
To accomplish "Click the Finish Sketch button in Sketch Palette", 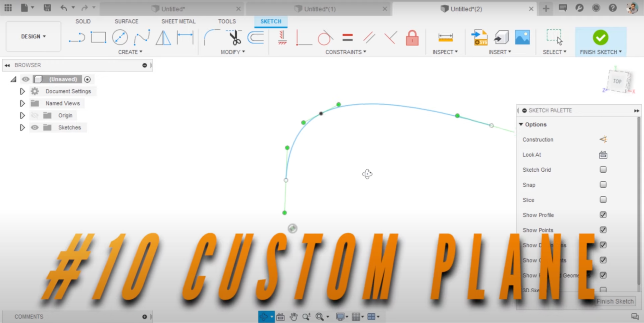I will 615,301.
